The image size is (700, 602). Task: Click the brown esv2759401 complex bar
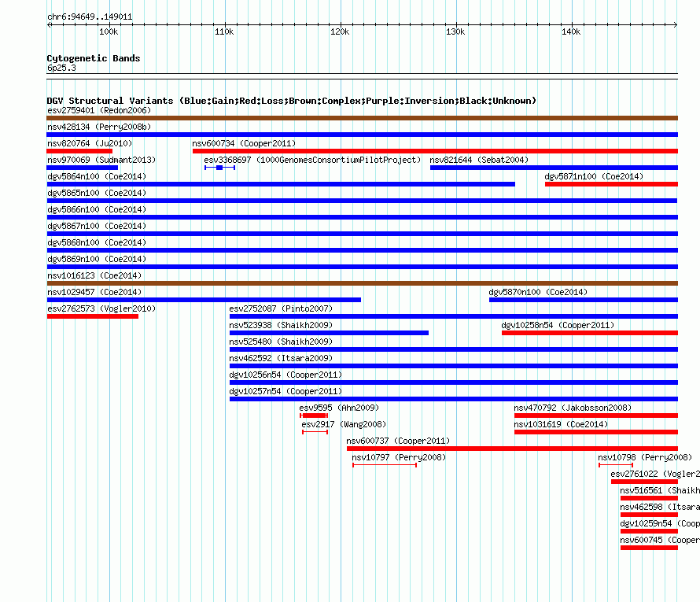[362, 118]
